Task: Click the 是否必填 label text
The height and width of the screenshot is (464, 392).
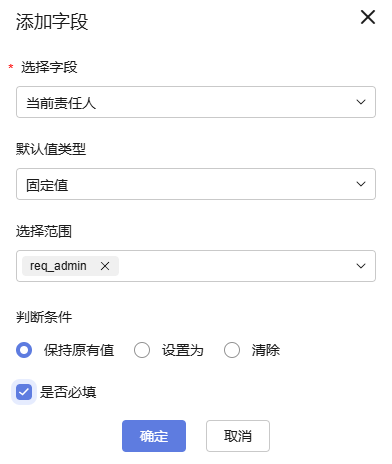Action: (x=68, y=392)
